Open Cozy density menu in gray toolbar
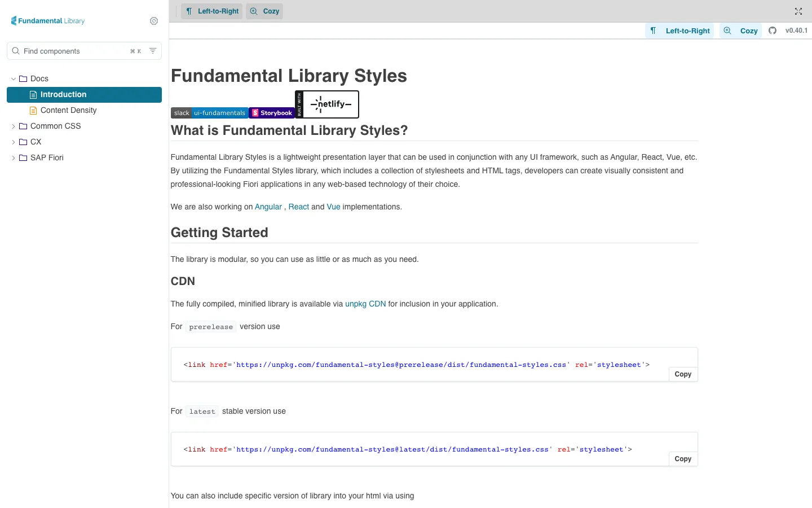Image resolution: width=812 pixels, height=508 pixels. [264, 11]
